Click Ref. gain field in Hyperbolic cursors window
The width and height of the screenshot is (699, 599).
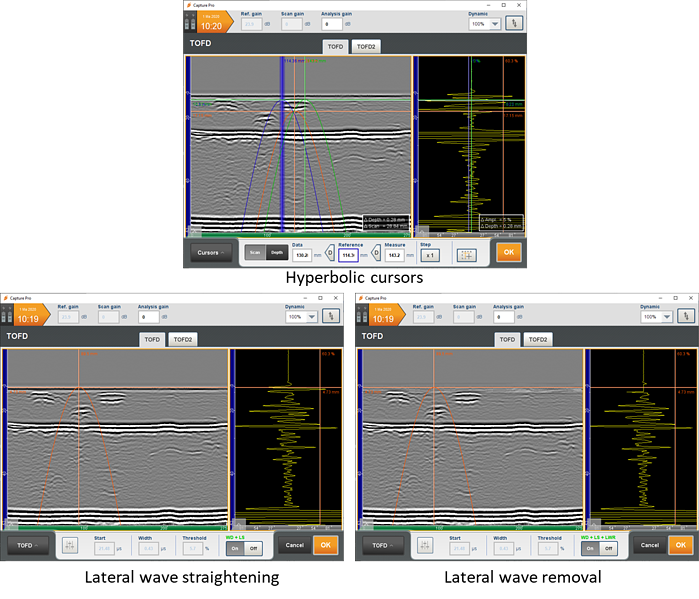pos(251,24)
